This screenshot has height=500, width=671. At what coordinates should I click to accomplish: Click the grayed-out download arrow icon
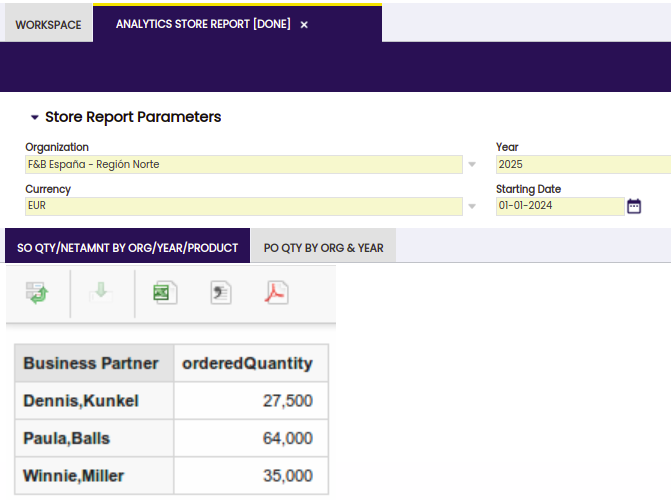coord(102,293)
